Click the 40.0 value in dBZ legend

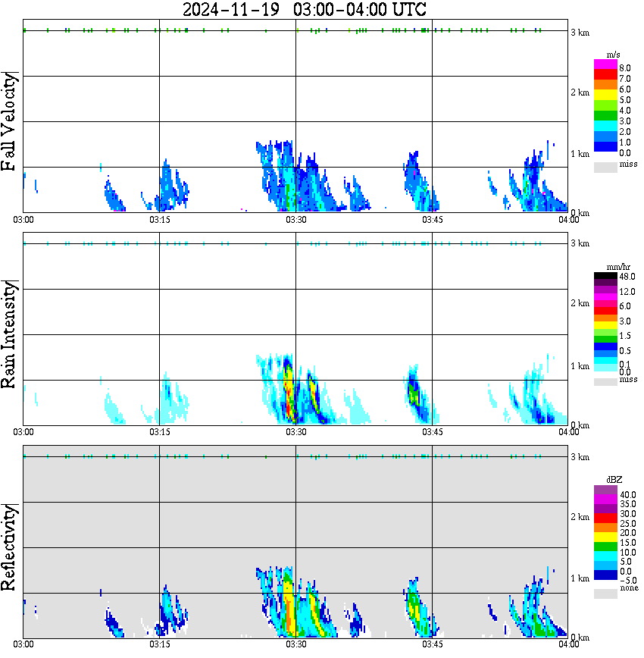[627, 495]
